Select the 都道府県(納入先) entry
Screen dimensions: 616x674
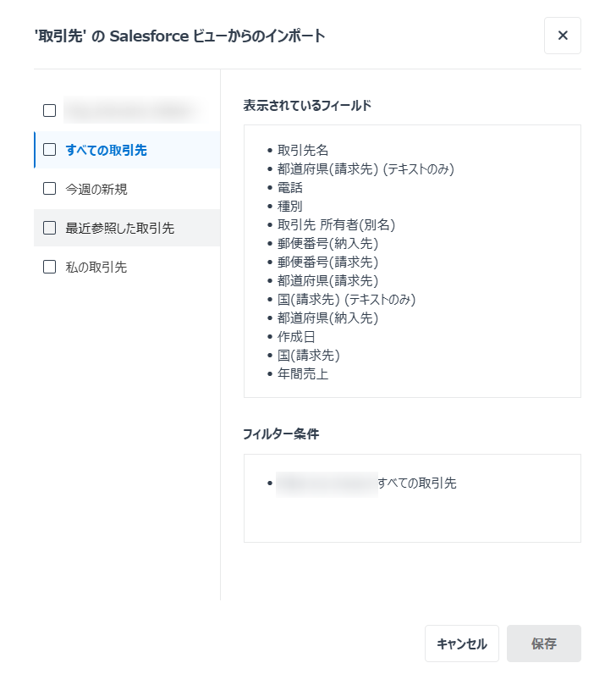(327, 318)
